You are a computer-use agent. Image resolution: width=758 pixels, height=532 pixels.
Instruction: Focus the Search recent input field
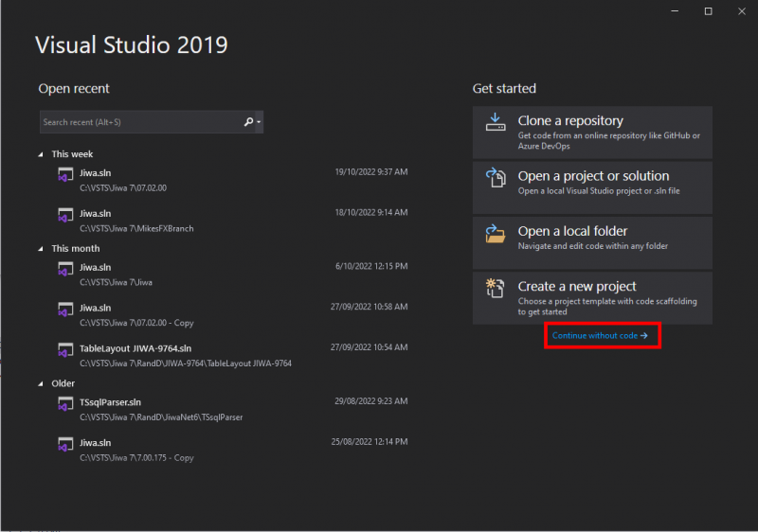137,122
